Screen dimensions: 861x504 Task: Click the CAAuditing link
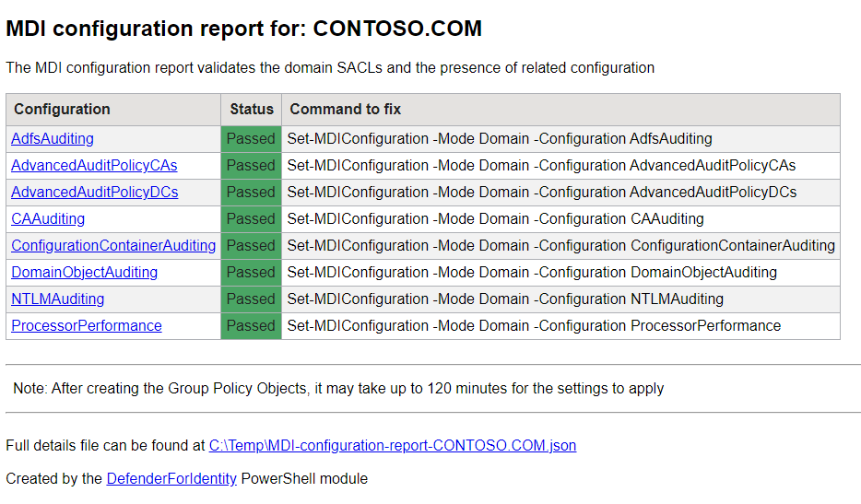[48, 219]
